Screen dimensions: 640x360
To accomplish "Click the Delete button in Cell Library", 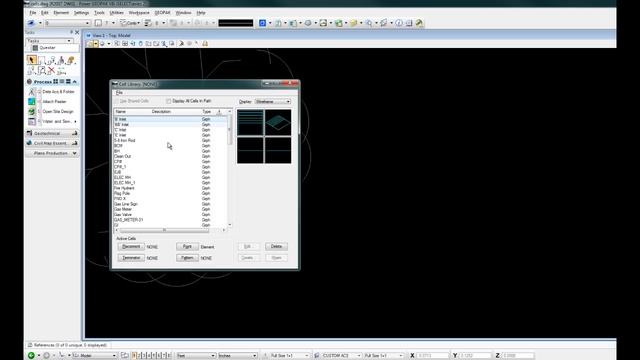I will (x=276, y=247).
